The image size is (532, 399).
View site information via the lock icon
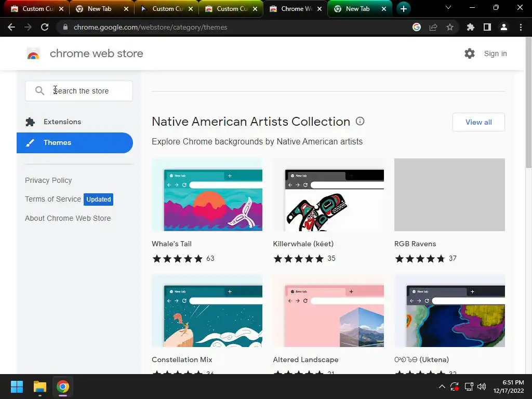(x=65, y=27)
